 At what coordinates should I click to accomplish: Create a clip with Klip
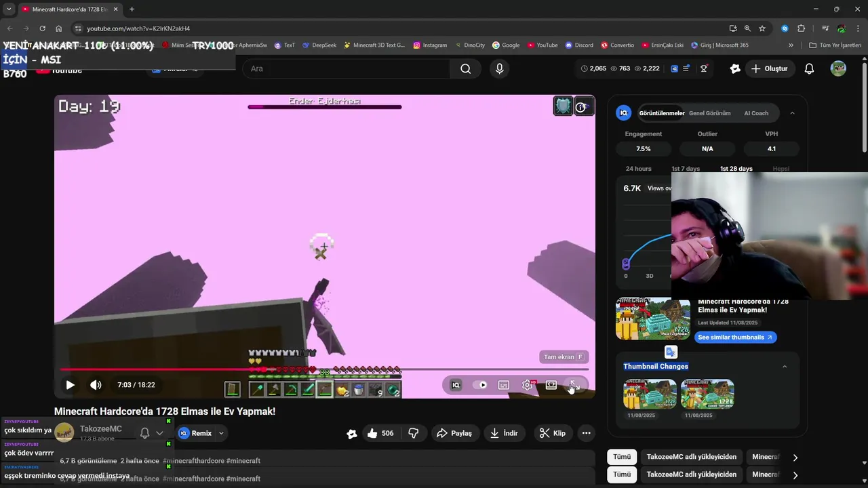[552, 433]
